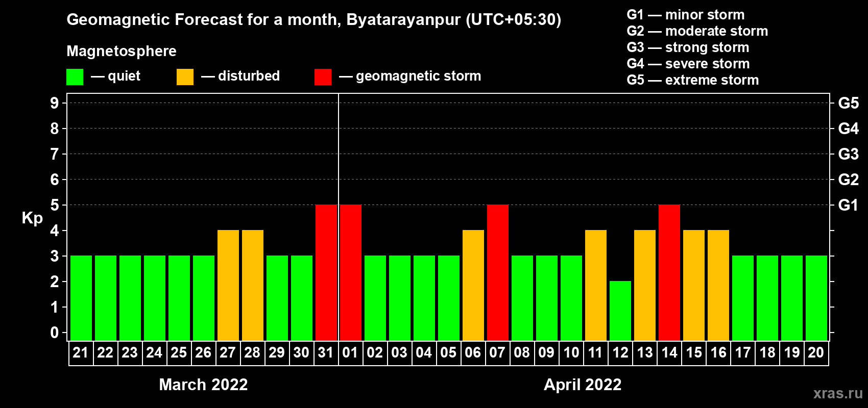Pick the green bar for April 09
This screenshot has width=868, height=408.
coord(547,298)
